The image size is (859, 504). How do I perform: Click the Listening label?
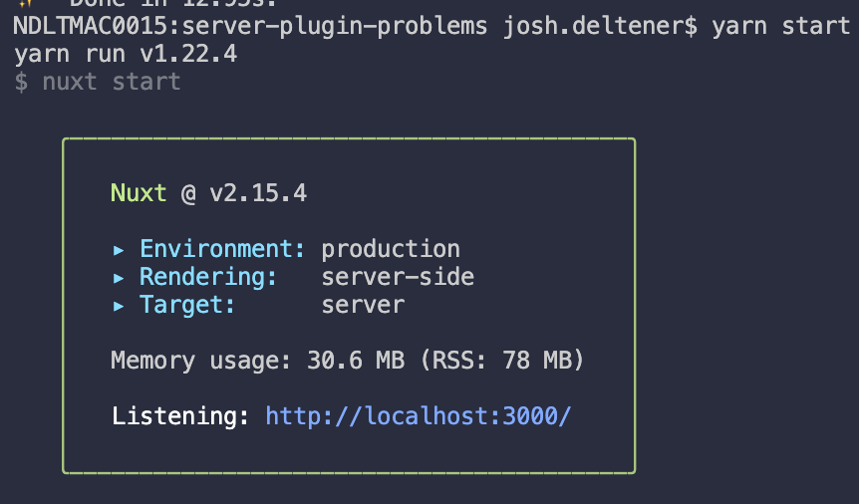pos(180,414)
